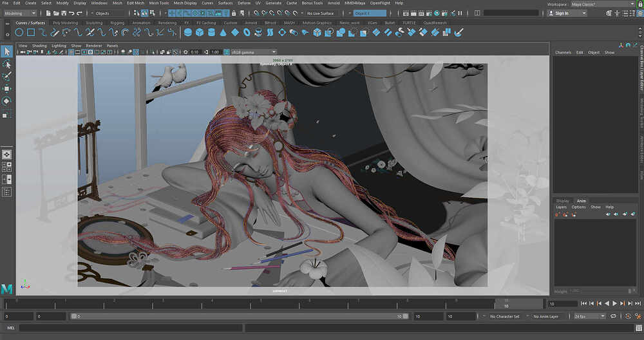The width and height of the screenshot is (644, 340).
Task: Click the range slider bar
Action: [x=240, y=316]
